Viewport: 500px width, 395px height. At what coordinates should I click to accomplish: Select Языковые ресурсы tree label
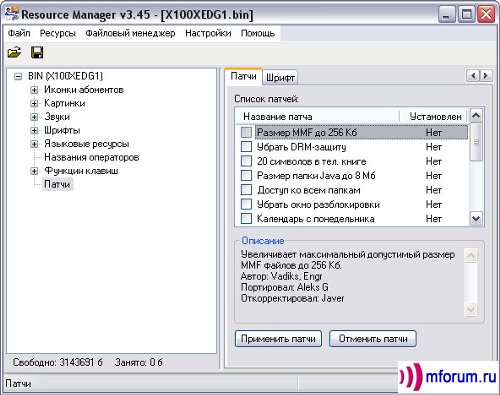pyautogui.click(x=87, y=144)
